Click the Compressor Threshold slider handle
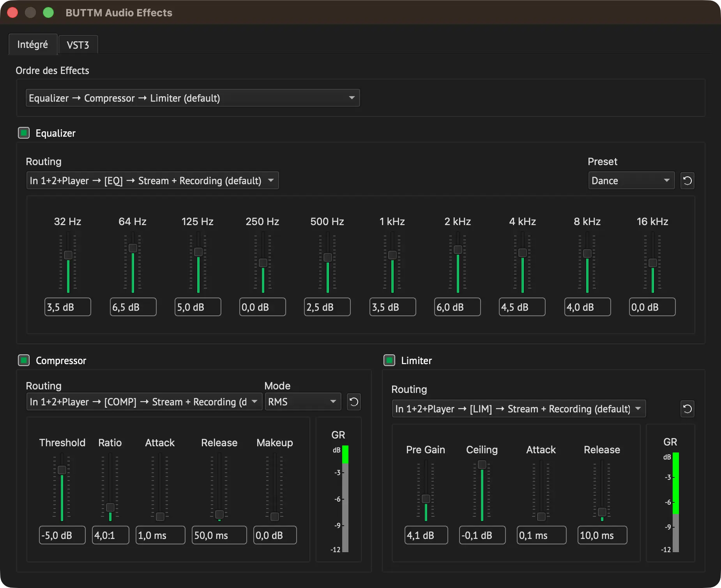Image resolution: width=721 pixels, height=588 pixels. [x=62, y=470]
